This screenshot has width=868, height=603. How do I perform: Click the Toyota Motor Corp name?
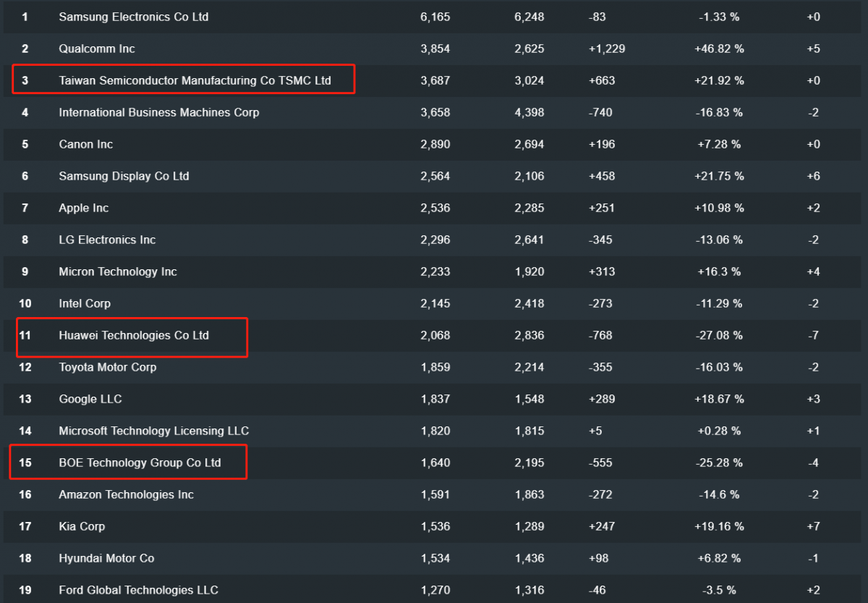coord(108,367)
